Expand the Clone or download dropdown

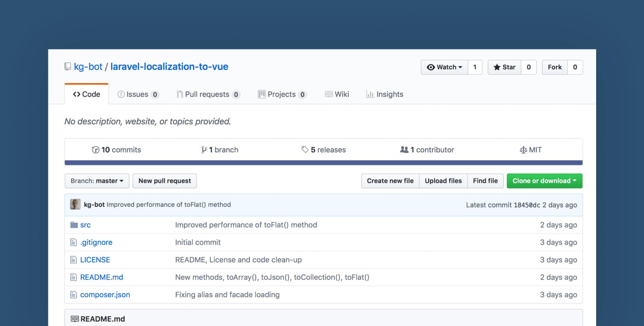(x=545, y=181)
